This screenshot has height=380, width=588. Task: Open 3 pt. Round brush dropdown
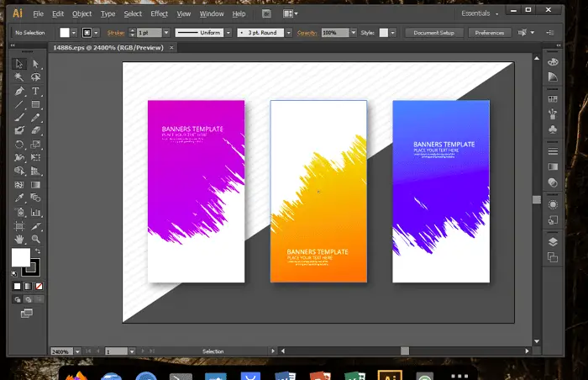289,33
